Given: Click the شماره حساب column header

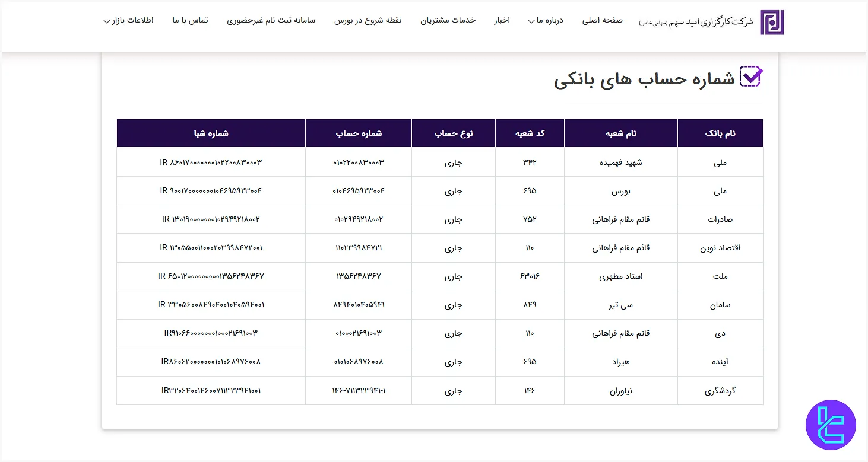Looking at the screenshot, I should click(x=359, y=133).
